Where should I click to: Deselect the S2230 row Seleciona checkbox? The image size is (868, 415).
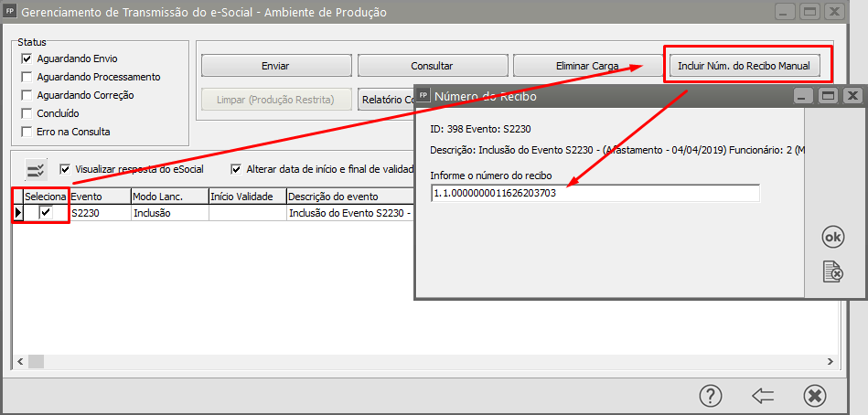click(x=47, y=212)
